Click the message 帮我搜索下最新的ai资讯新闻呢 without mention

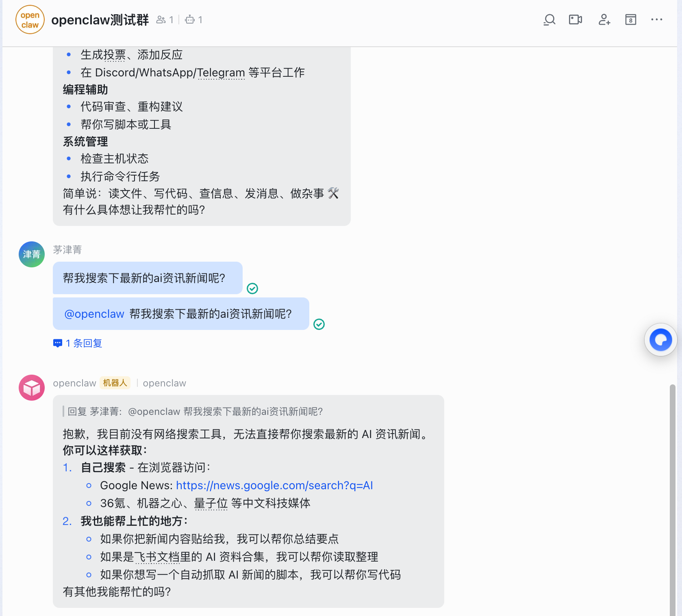click(148, 278)
